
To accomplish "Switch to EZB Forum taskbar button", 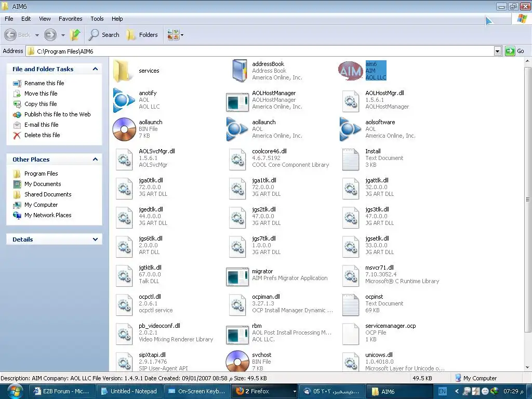I will tap(62, 391).
